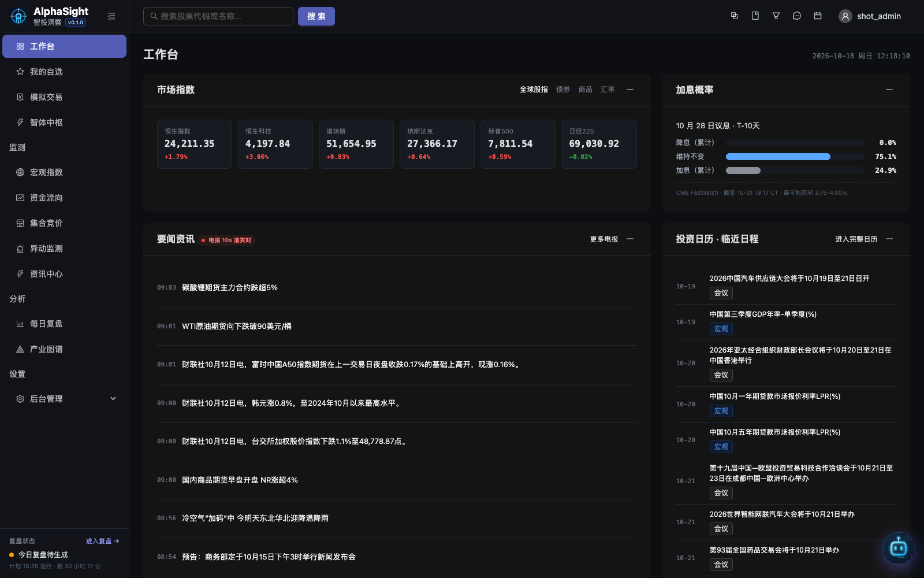Open 更多电报 link
Viewport: 924px width, 578px height.
pyautogui.click(x=604, y=239)
